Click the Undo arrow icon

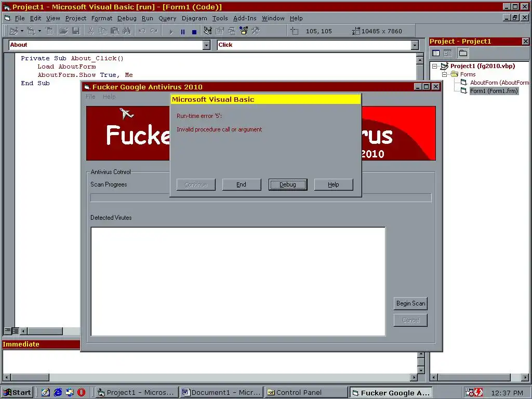(142, 31)
